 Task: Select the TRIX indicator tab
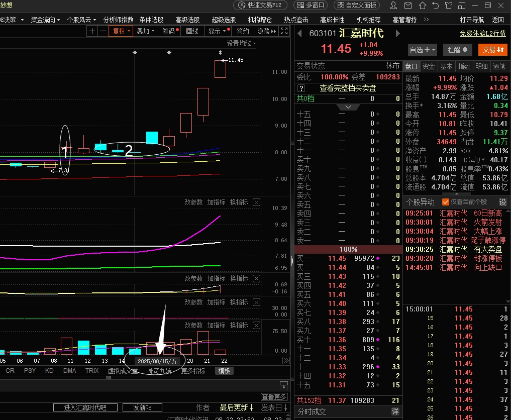(x=92, y=371)
